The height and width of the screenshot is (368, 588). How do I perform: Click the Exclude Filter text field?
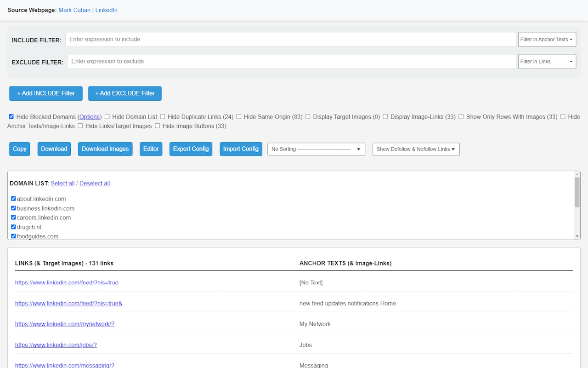click(x=292, y=61)
